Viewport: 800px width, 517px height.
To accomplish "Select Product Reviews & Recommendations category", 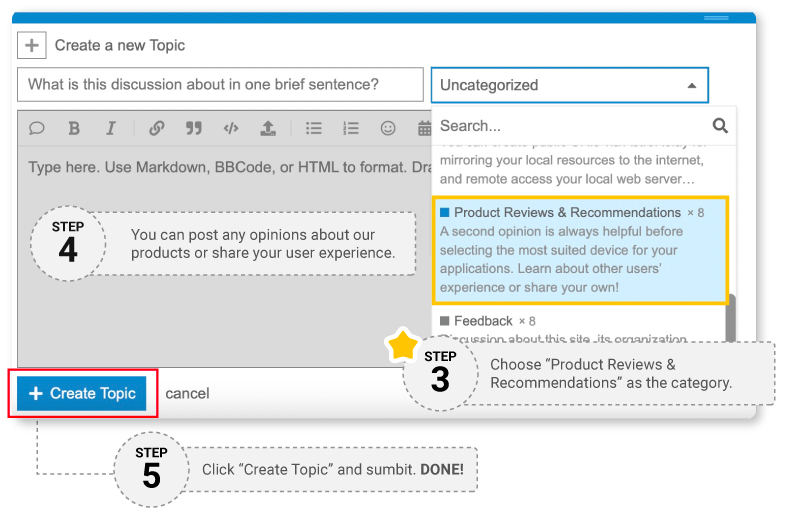I will (x=580, y=250).
